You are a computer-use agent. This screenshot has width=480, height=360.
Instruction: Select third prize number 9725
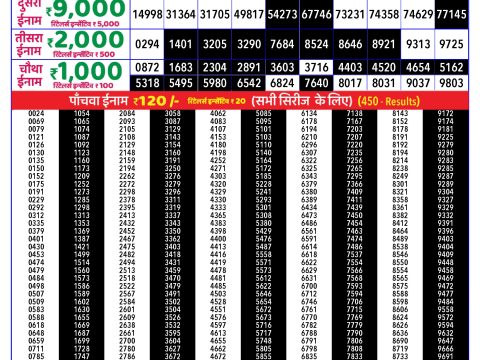(452, 44)
